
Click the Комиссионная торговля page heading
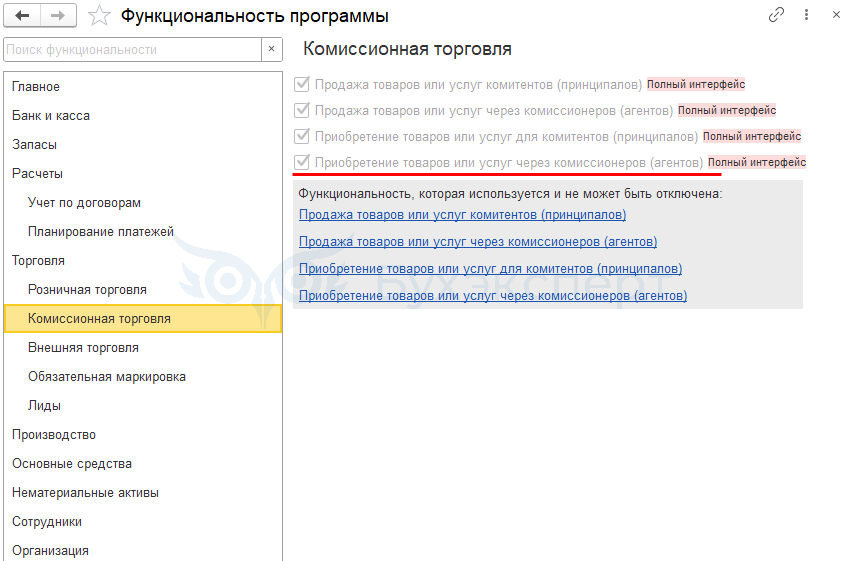pos(407,49)
